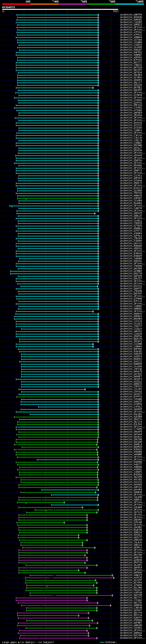
Task: Click the white query ruler bar 1 to 532
Action: point(60,9)
